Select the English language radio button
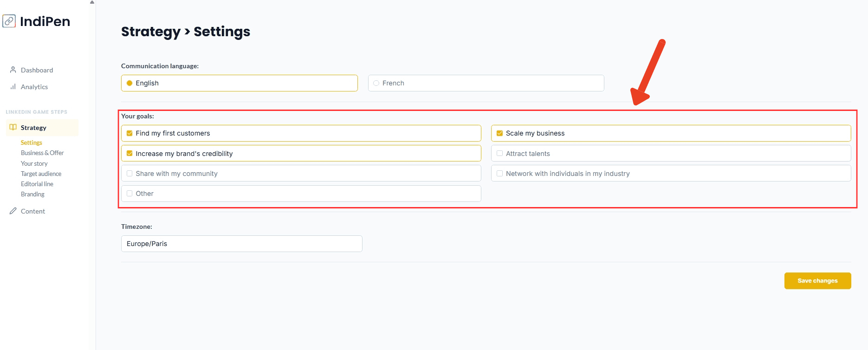The width and height of the screenshot is (868, 350). pos(130,83)
